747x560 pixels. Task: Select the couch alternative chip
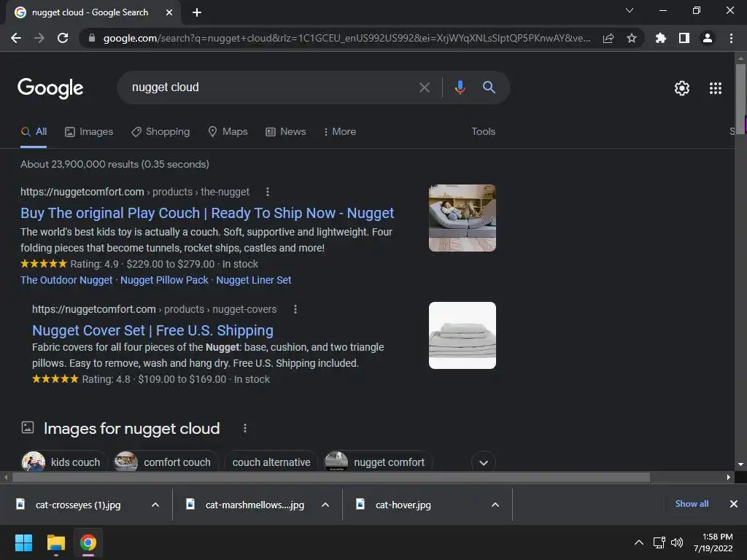(x=271, y=462)
